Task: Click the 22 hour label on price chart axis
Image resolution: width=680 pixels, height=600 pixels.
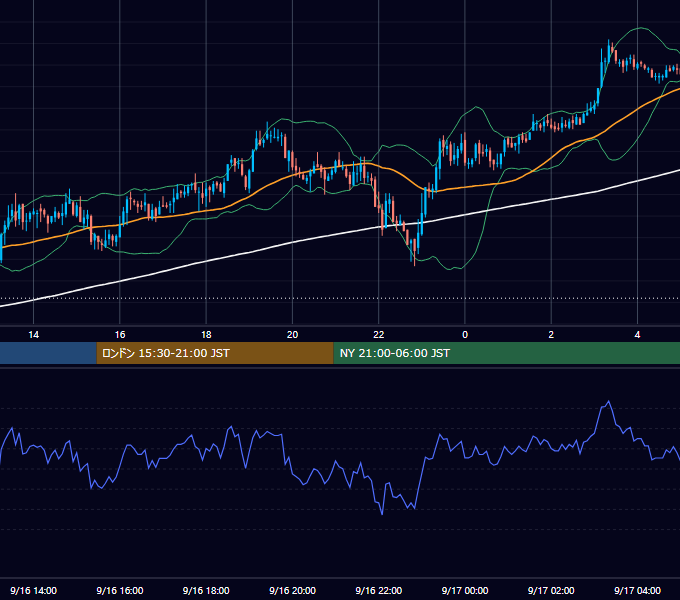Action: [x=379, y=335]
